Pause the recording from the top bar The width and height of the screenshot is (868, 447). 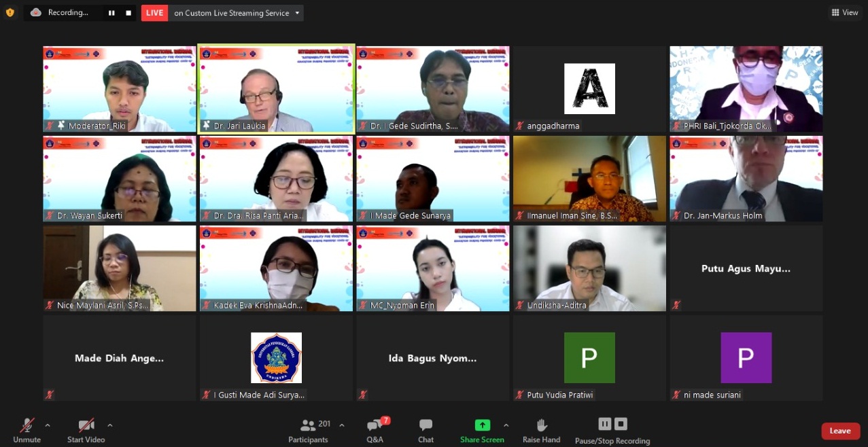pyautogui.click(x=111, y=13)
